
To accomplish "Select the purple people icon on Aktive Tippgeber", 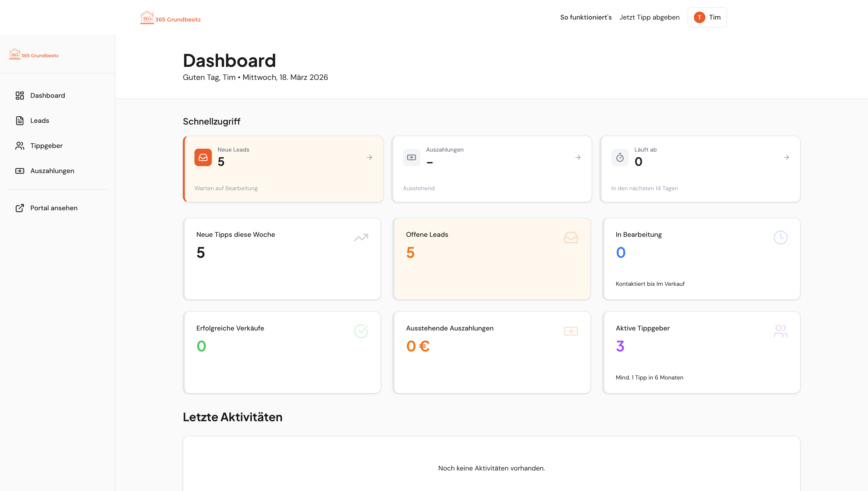I will [781, 331].
